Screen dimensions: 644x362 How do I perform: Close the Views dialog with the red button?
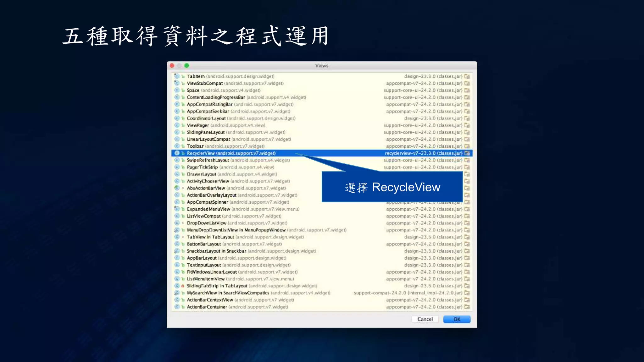coord(172,66)
